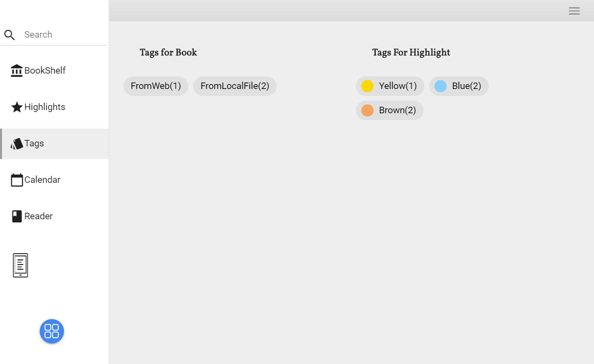Click the e-reader device icon
This screenshot has height=364, width=594.
click(20, 265)
